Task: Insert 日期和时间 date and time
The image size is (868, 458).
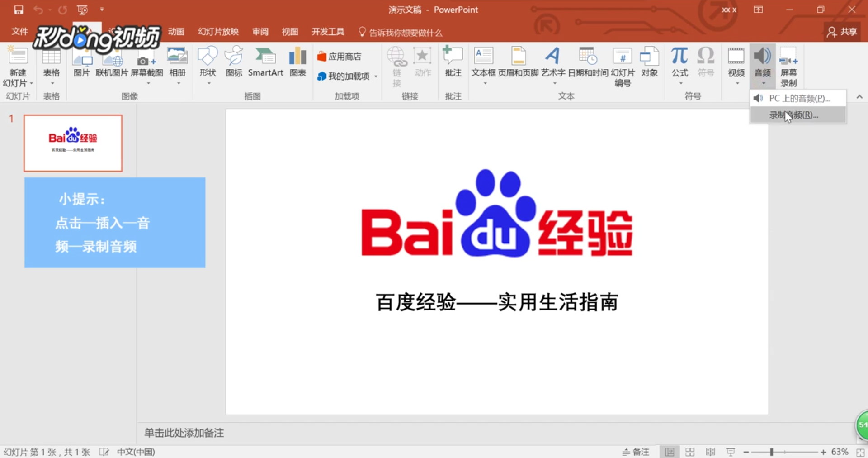Action: point(588,62)
